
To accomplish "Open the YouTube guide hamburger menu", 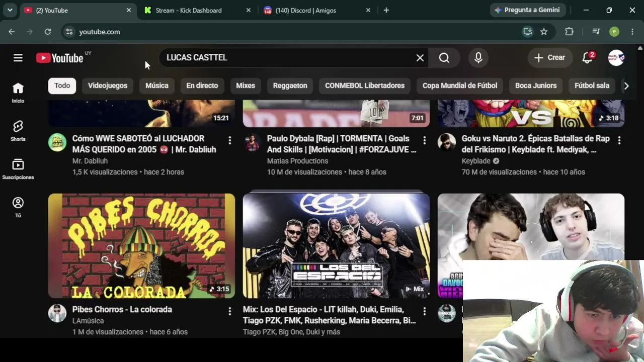I will [x=18, y=58].
